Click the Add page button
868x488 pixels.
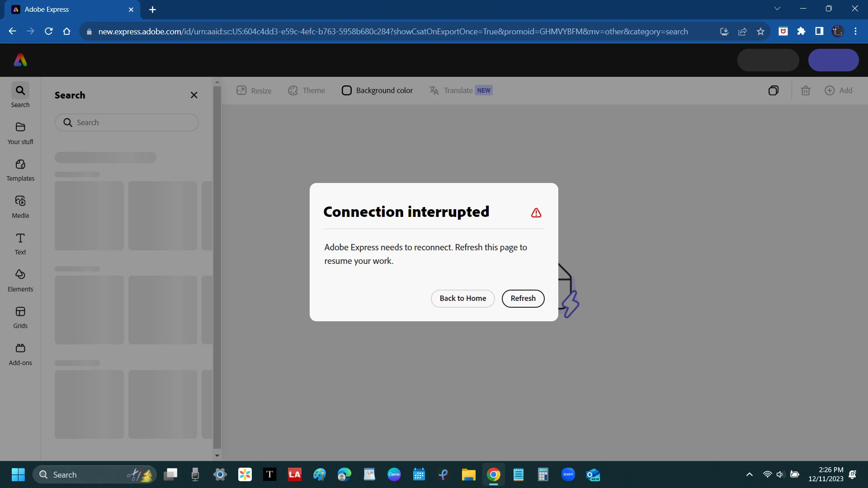pyautogui.click(x=839, y=90)
